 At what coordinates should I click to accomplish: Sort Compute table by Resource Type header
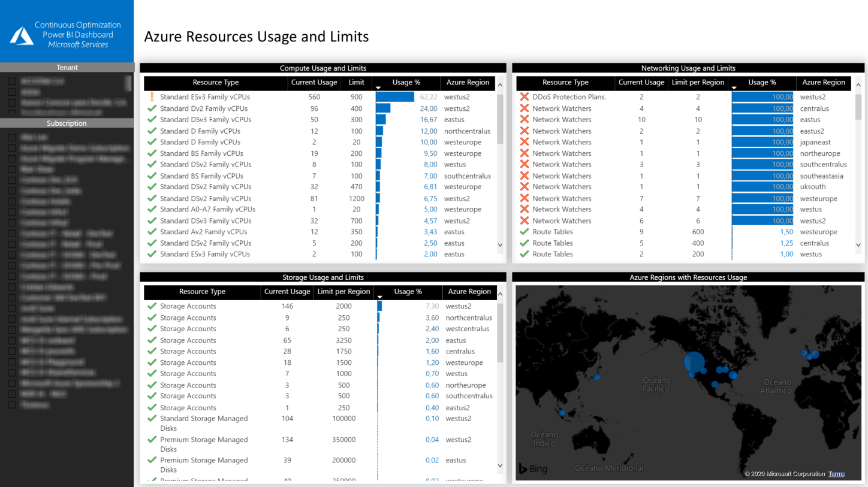(216, 83)
